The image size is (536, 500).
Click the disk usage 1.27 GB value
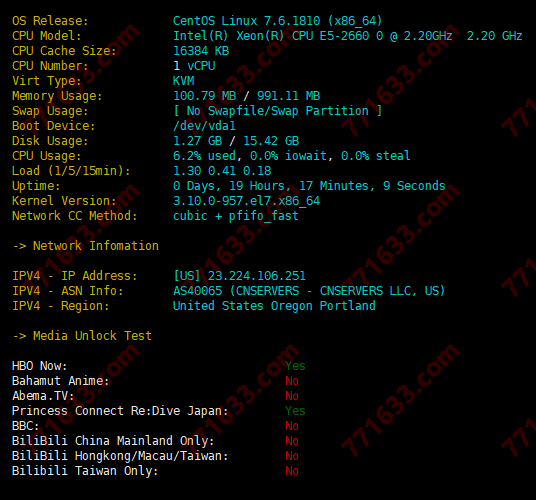pos(198,141)
